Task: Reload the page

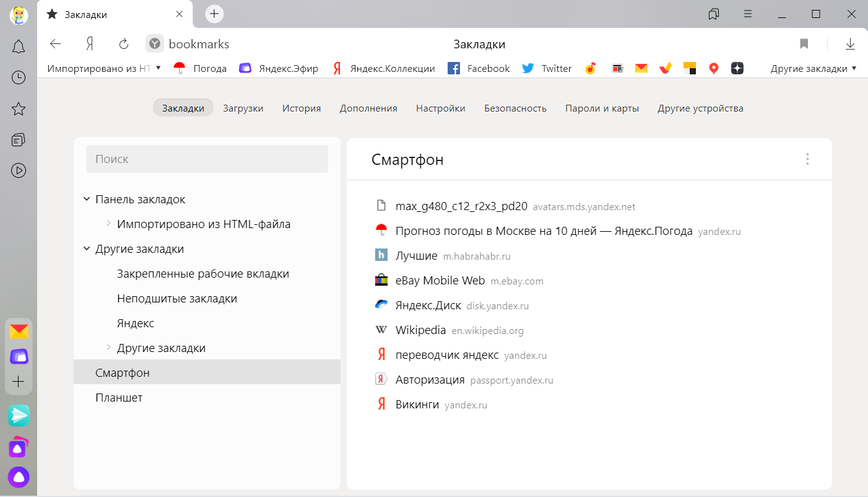Action: pos(123,44)
